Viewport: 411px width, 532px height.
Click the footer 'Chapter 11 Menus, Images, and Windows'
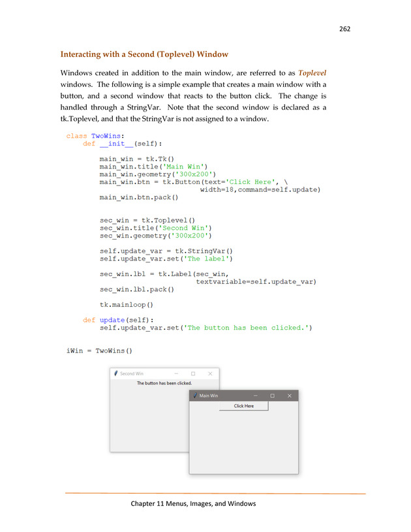(x=193, y=503)
